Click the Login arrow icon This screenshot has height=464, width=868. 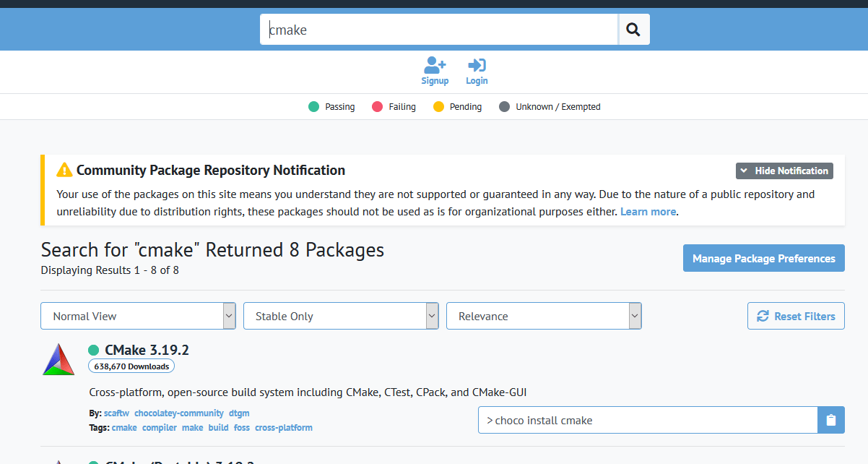click(477, 66)
